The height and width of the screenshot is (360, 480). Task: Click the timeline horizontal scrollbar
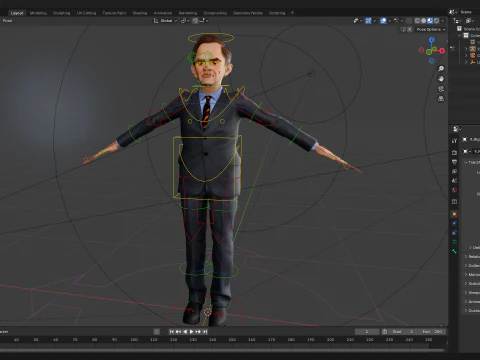point(222,350)
